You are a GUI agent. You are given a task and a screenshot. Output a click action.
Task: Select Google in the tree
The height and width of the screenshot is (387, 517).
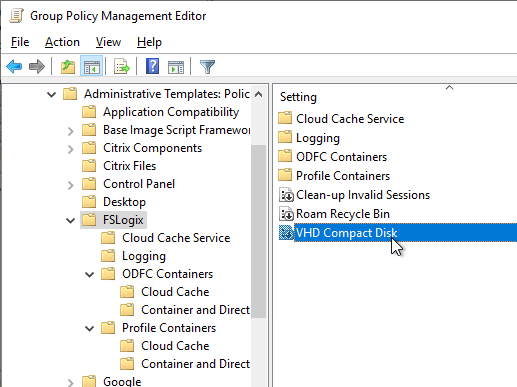122,381
